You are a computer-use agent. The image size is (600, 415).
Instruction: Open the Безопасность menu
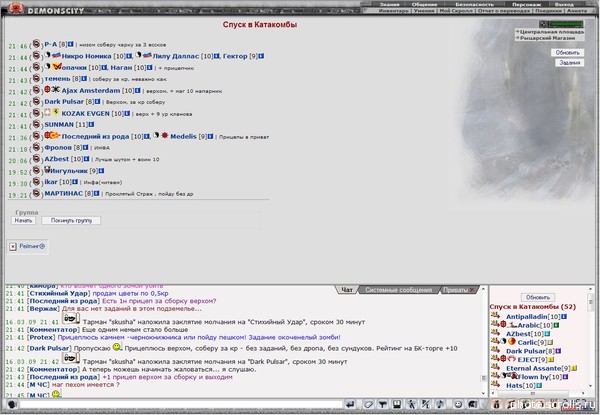click(x=474, y=5)
